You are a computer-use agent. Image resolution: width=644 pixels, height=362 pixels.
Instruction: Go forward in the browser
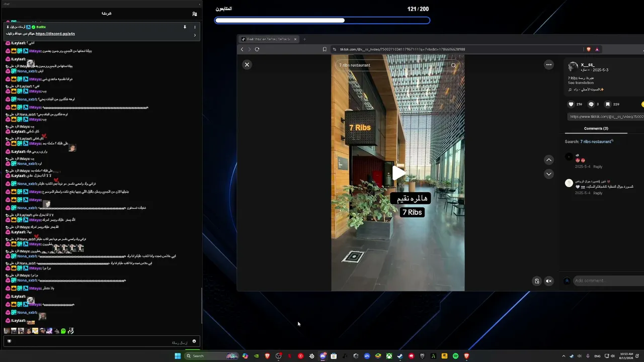[x=250, y=49]
